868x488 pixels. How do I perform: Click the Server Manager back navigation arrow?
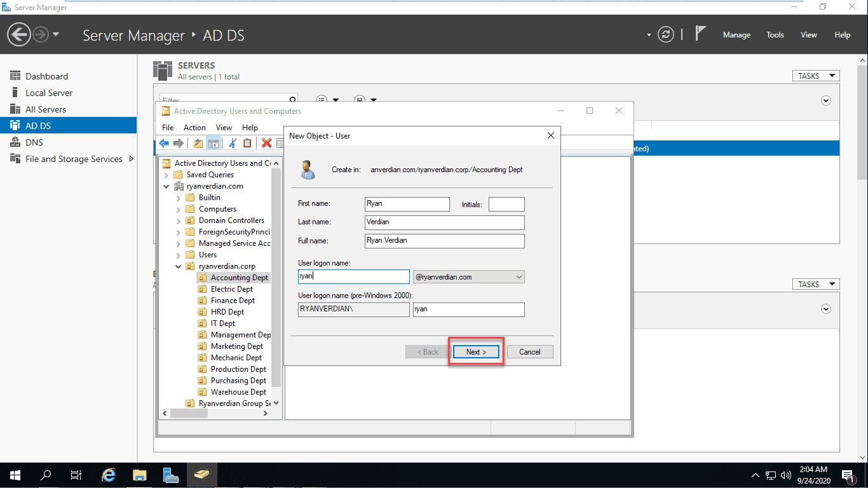tap(19, 34)
